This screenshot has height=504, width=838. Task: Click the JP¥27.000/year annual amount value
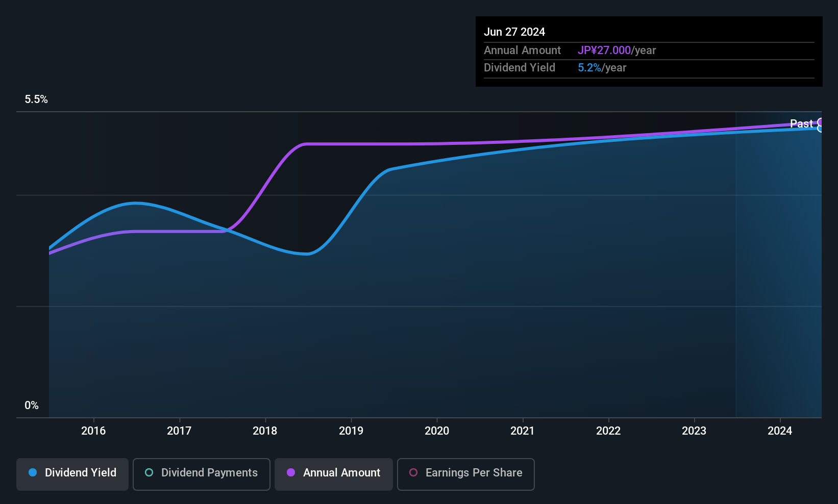(x=617, y=51)
